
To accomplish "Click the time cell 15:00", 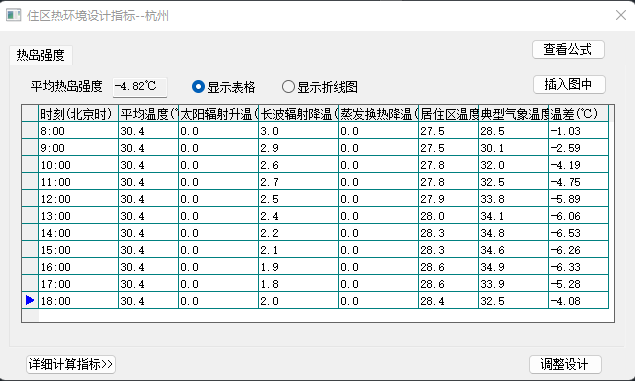I will point(79,250).
